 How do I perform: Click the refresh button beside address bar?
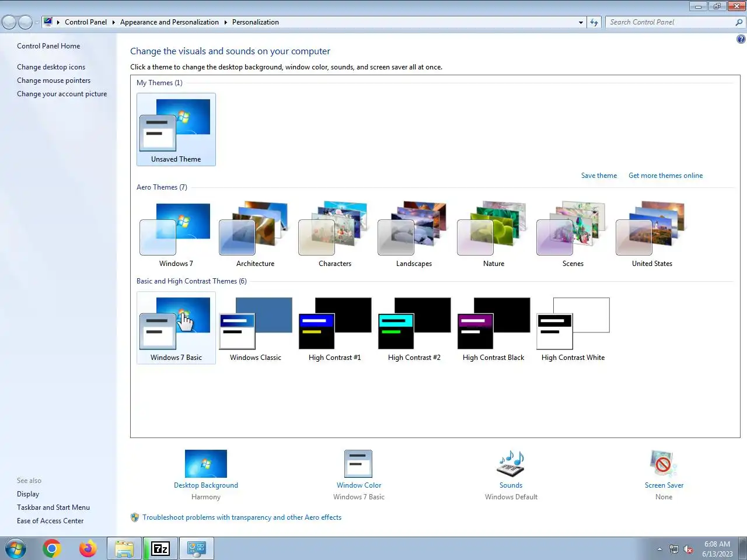click(x=594, y=22)
